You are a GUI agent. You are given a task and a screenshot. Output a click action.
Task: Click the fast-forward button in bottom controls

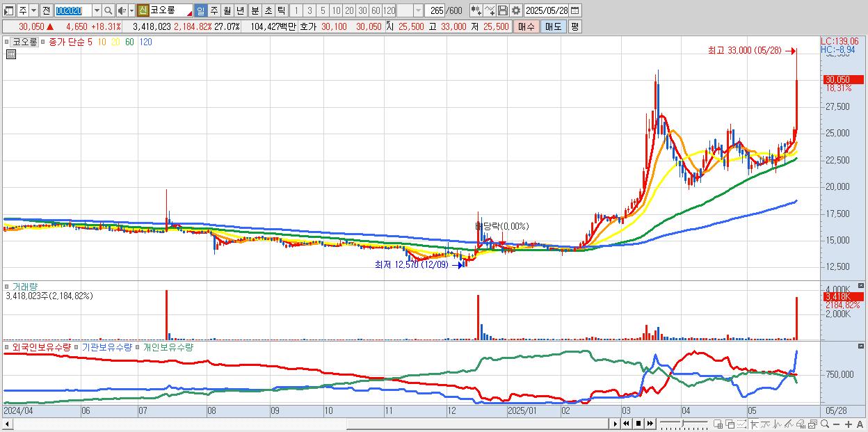coord(650,424)
